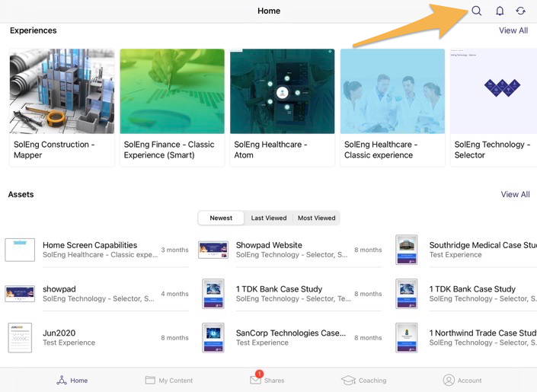Open Coaching graduation cap icon

348,380
